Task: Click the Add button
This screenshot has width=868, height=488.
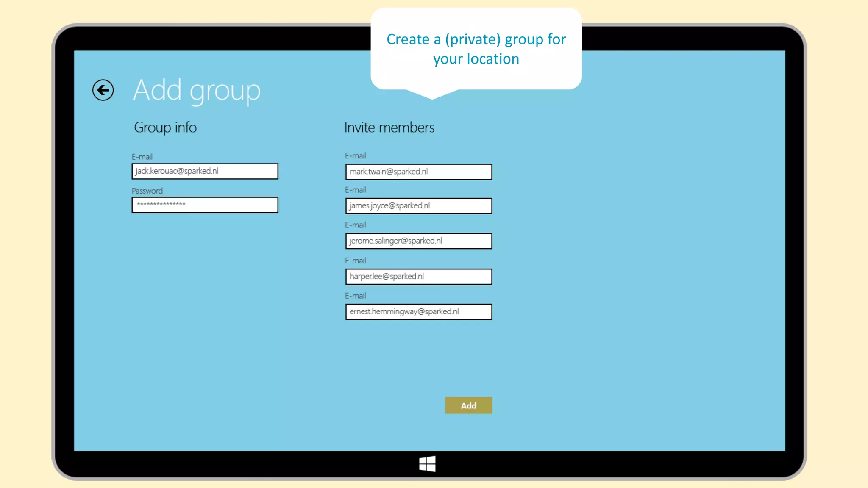Action: [x=468, y=405]
